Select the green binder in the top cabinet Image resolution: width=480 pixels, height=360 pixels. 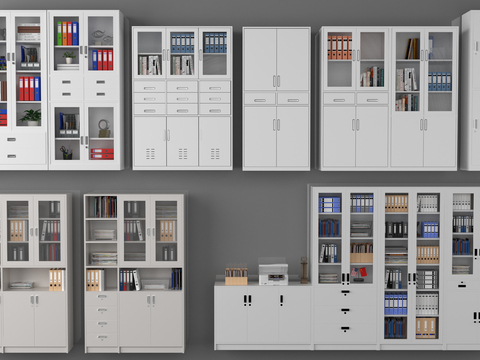coord(59,34)
